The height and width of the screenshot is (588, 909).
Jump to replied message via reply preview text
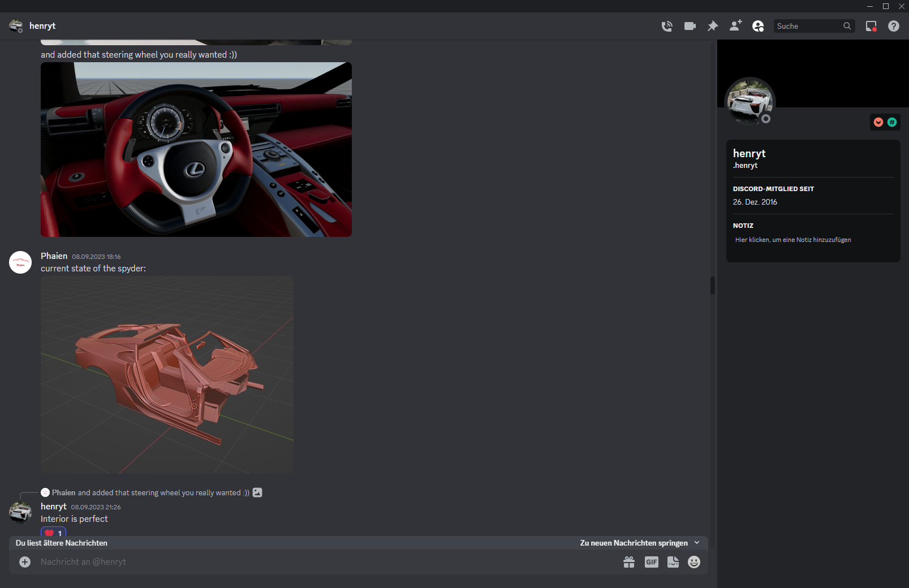coord(163,492)
